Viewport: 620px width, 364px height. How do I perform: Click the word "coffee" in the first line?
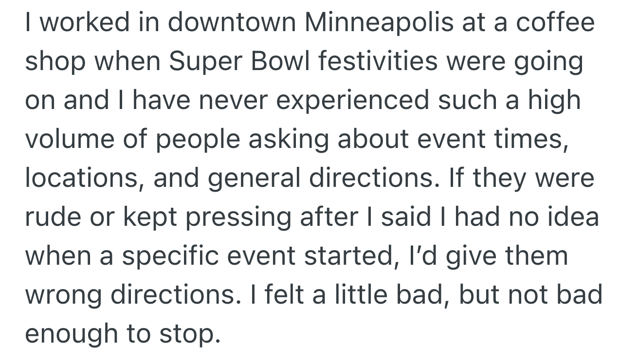click(x=555, y=23)
